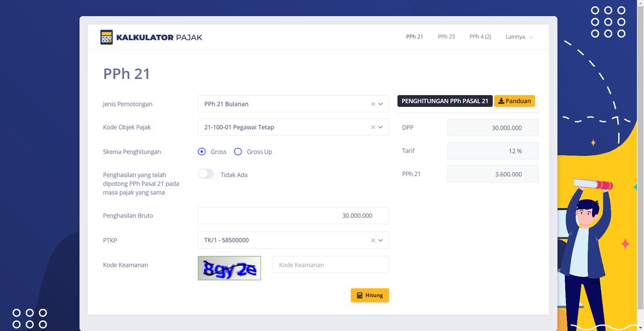Click the PPh 21 page heading

point(127,74)
